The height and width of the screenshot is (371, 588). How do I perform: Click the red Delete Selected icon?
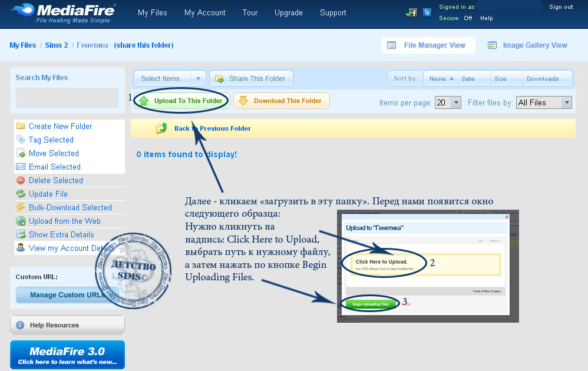(21, 180)
